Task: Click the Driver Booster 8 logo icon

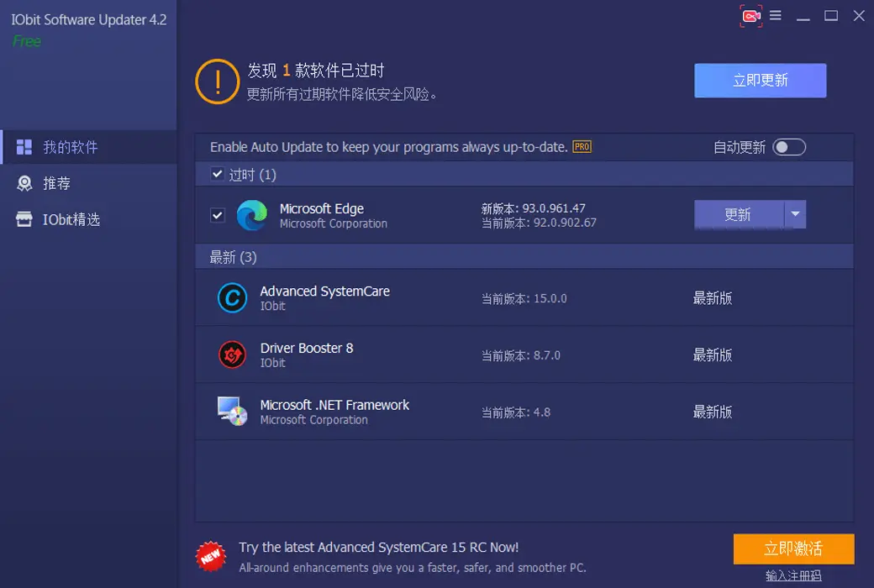Action: pyautogui.click(x=232, y=355)
